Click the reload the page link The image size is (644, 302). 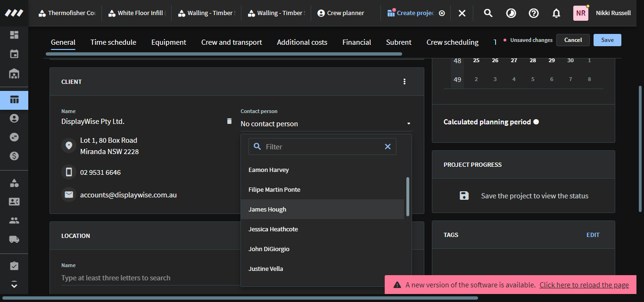[x=584, y=285]
